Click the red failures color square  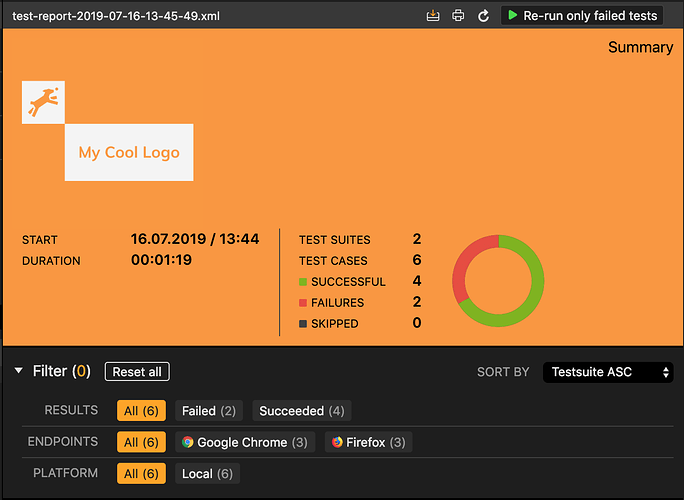click(303, 303)
